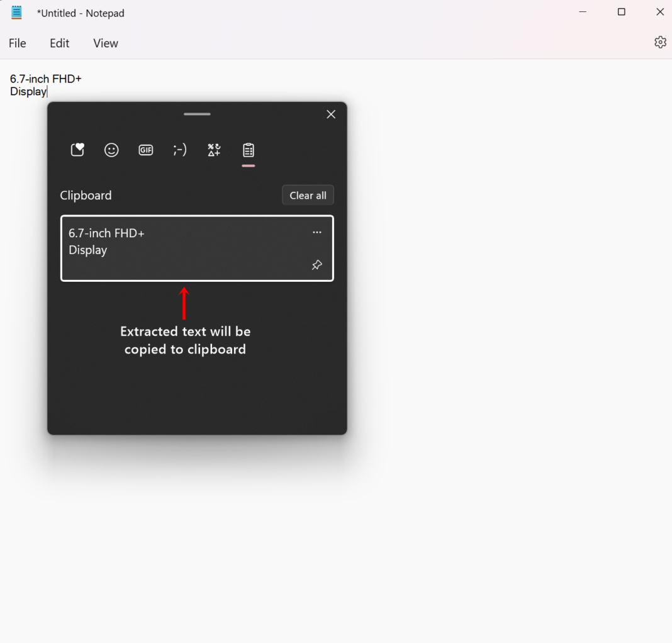The image size is (672, 643).
Task: Open the GIF picker
Action: tap(145, 150)
